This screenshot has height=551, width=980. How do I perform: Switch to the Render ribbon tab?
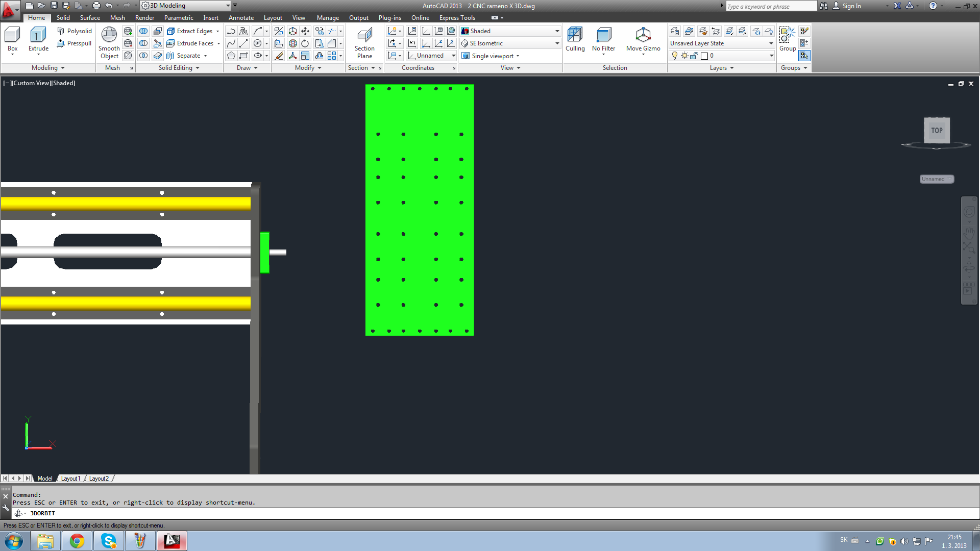144,18
